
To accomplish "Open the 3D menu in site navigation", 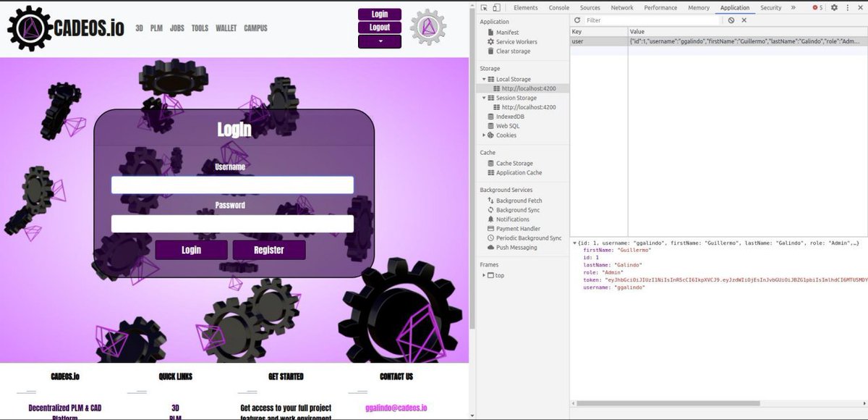I will [140, 28].
